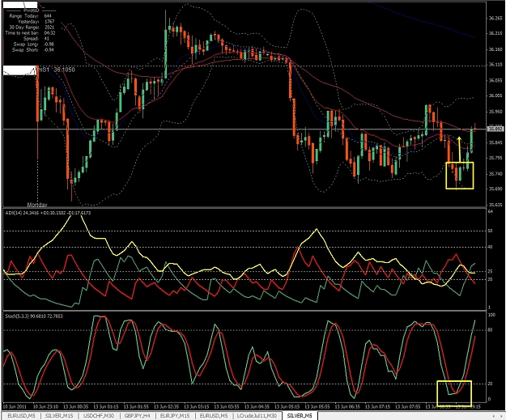Switch to the EURJPY,M15 tab

point(175,416)
